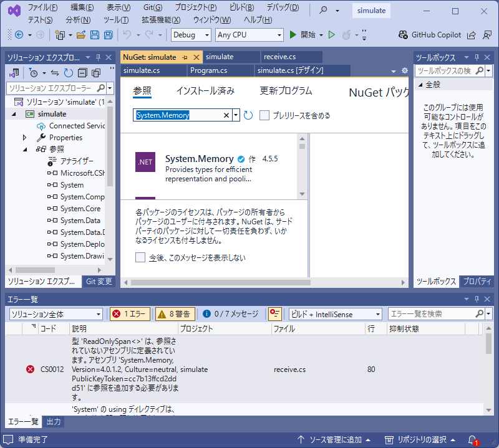Expand the Properties tree node
The width and height of the screenshot is (499, 448).
[x=24, y=137]
